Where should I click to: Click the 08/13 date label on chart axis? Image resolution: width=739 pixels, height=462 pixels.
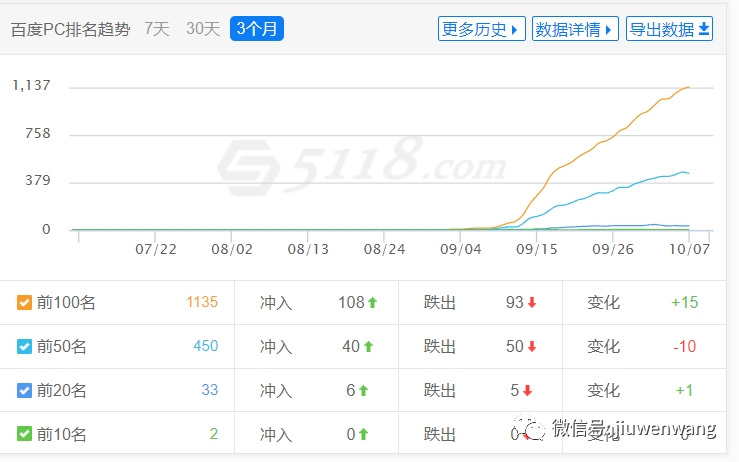coord(308,249)
